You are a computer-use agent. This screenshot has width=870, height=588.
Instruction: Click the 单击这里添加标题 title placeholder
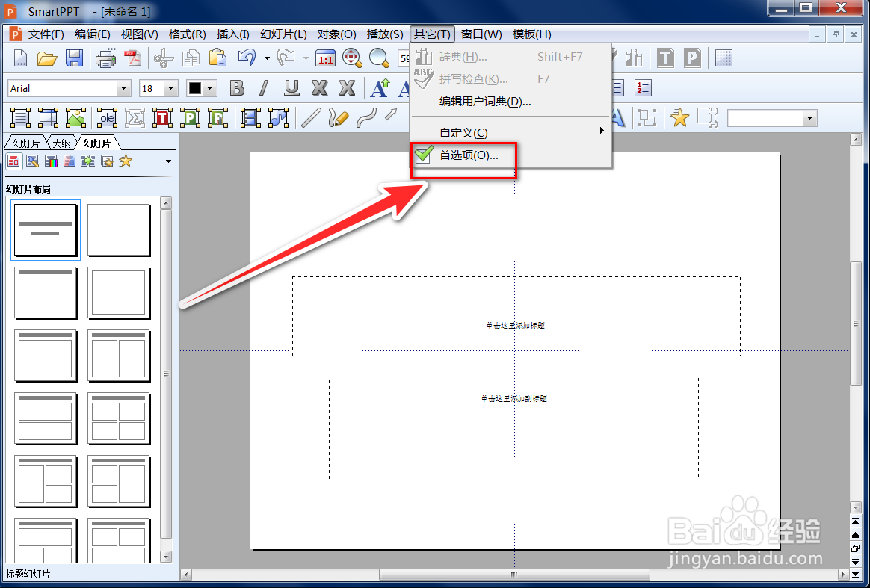point(516,316)
